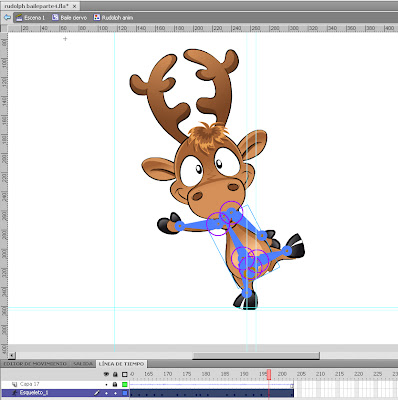Toggle visibility dot of Capa 17
Viewport: 398px width, 400px height.
tap(106, 384)
